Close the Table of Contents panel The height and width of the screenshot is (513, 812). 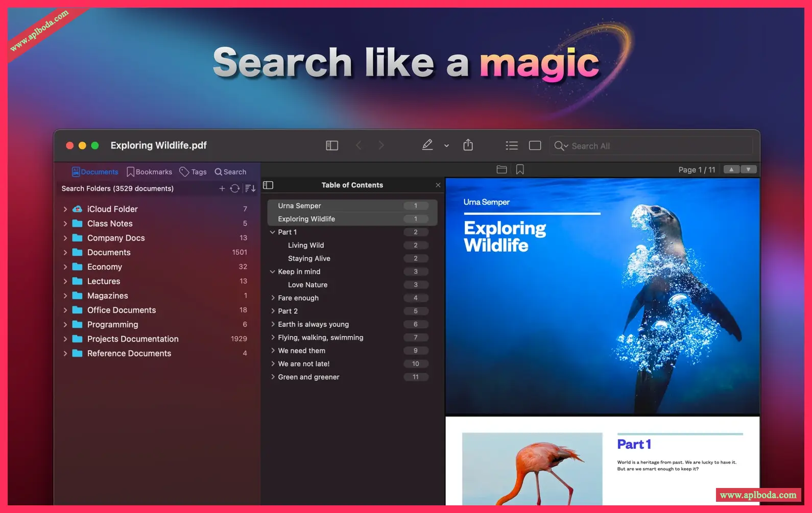pyautogui.click(x=438, y=185)
